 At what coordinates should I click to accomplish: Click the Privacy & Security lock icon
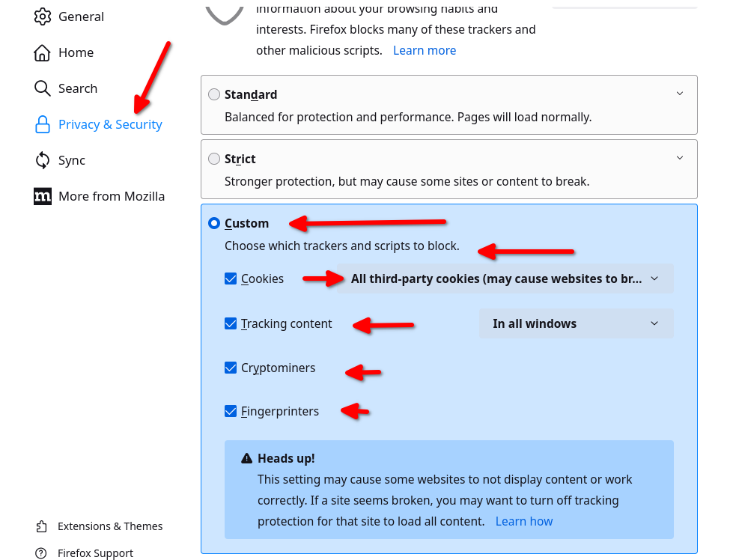(x=43, y=125)
